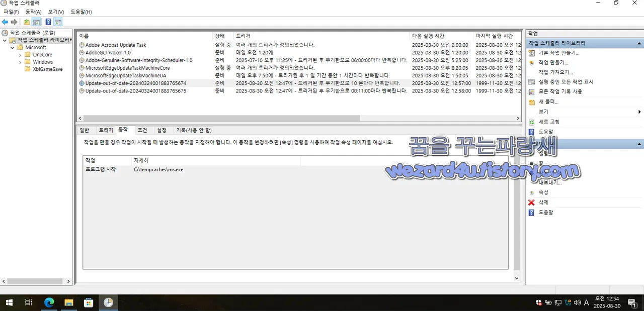644x311 pixels.
Task: Open the 보기 submenu arrow in Actions pane
Action: click(639, 112)
